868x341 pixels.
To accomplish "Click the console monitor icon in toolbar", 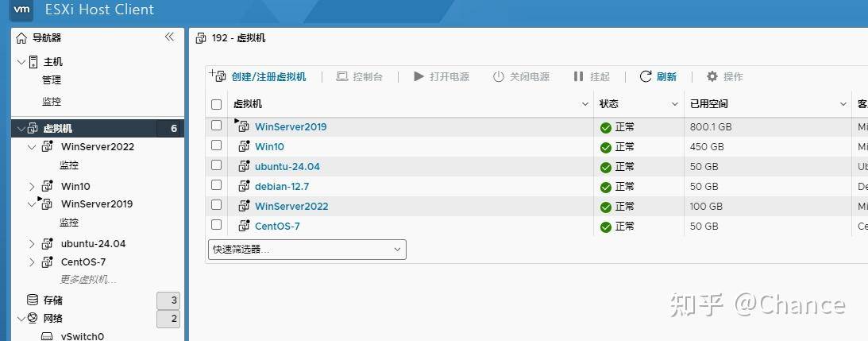I will click(342, 76).
